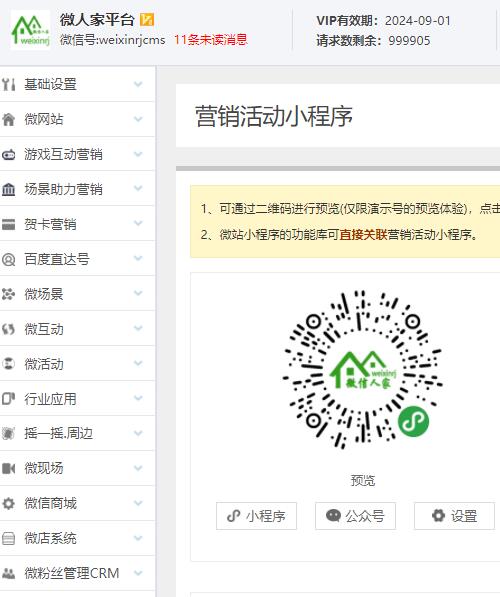Click the mini program QR code image
Image resolution: width=500 pixels, height=597 pixels.
362,369
